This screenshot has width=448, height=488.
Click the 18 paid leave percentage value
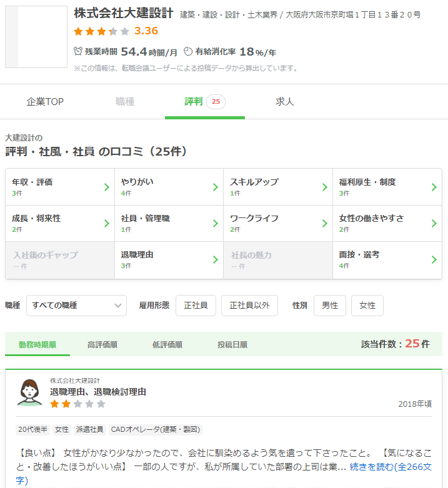247,52
